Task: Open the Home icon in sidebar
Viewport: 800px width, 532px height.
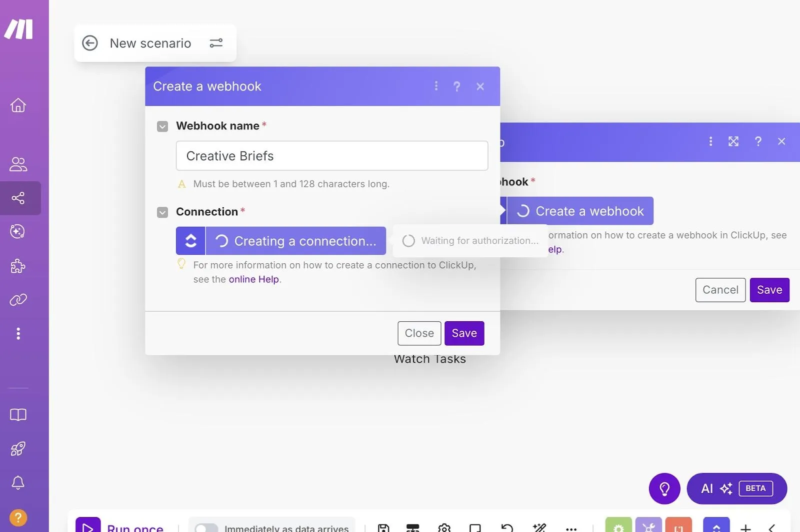Action: coord(18,105)
